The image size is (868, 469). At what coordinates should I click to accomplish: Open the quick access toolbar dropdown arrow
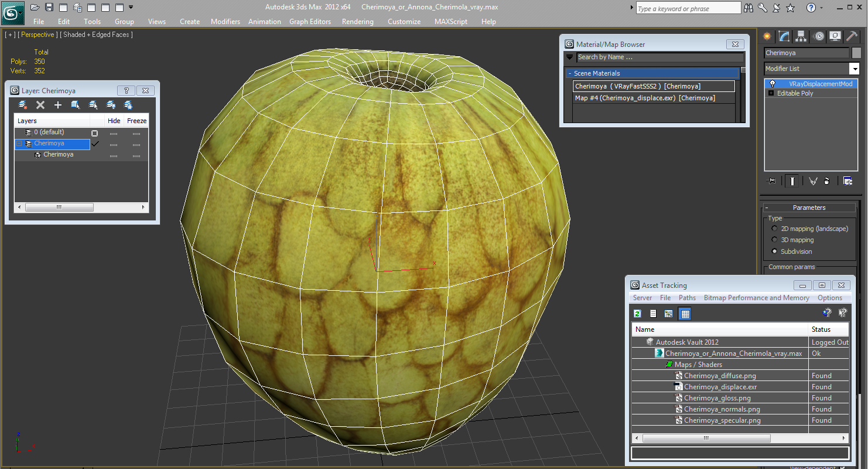point(131,8)
